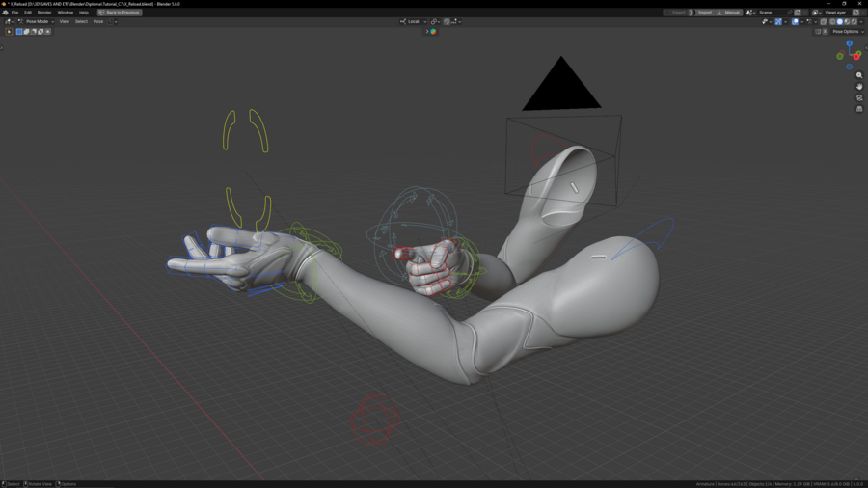Click the Back to Previous button

coord(120,13)
